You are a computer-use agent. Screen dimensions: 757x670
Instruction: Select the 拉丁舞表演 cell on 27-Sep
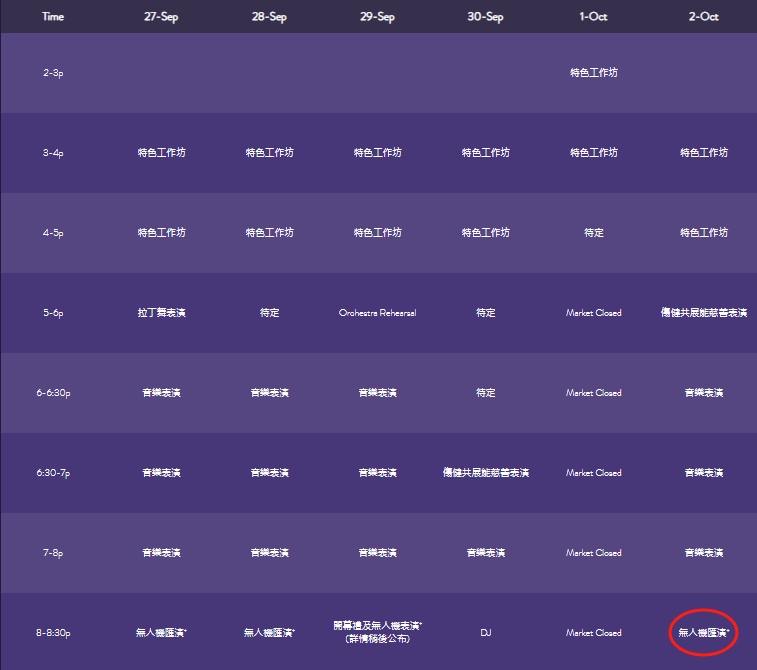click(x=161, y=313)
